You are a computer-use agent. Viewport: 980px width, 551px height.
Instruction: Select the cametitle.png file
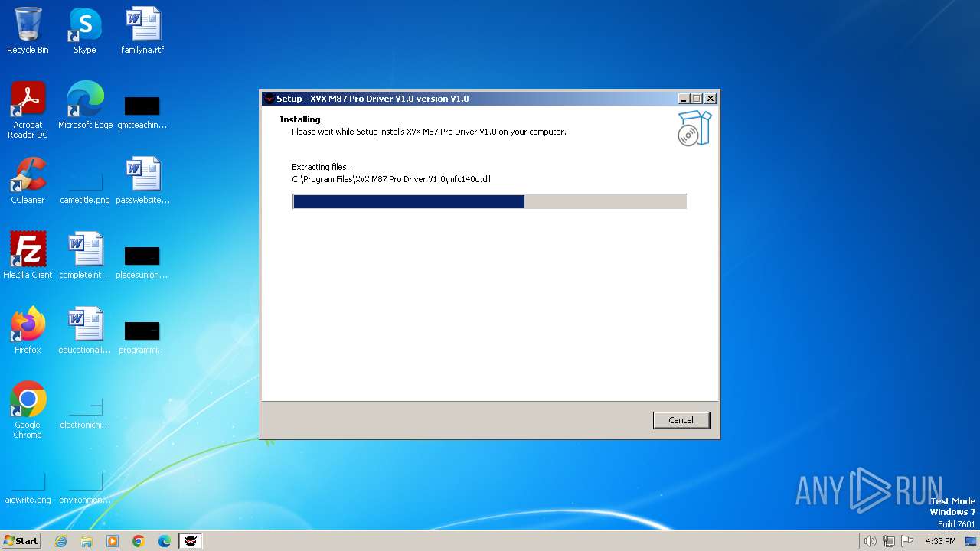[85, 186]
